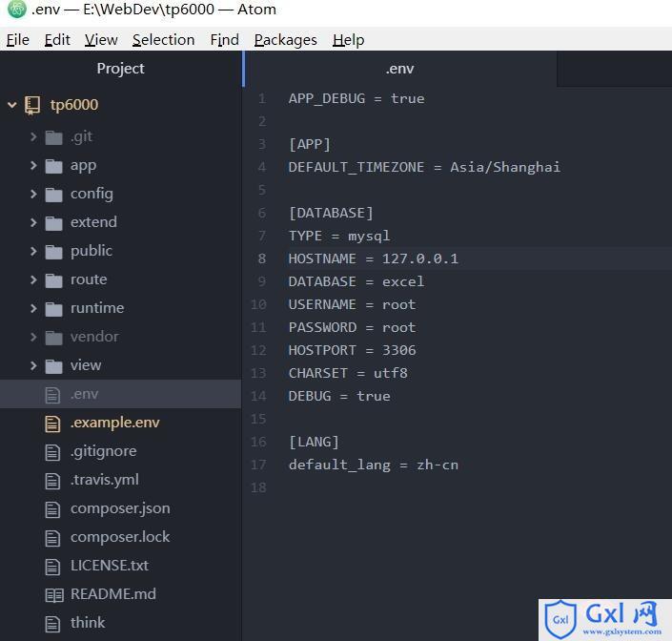Click the .git folder icon
The height and width of the screenshot is (641, 672).
click(54, 137)
